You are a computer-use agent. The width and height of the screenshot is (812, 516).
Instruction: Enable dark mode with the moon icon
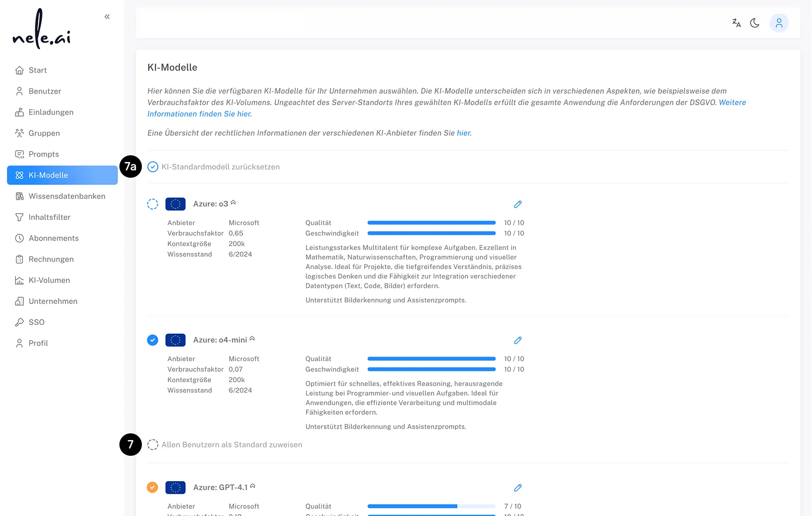tap(755, 22)
